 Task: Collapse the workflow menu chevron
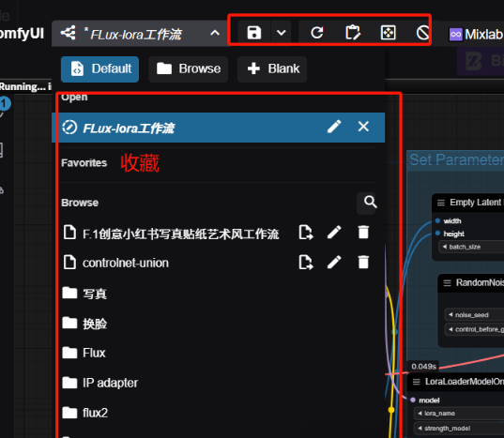tap(215, 33)
